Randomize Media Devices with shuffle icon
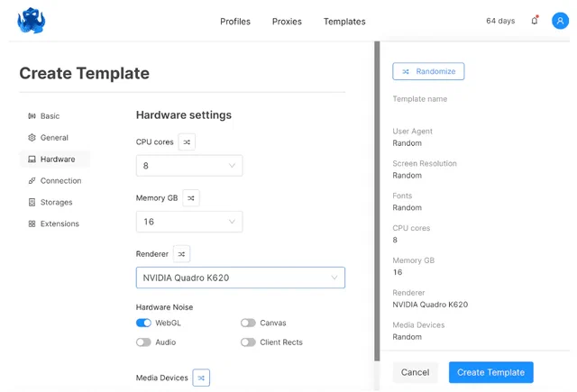This screenshot has width=577, height=392. [x=201, y=378]
